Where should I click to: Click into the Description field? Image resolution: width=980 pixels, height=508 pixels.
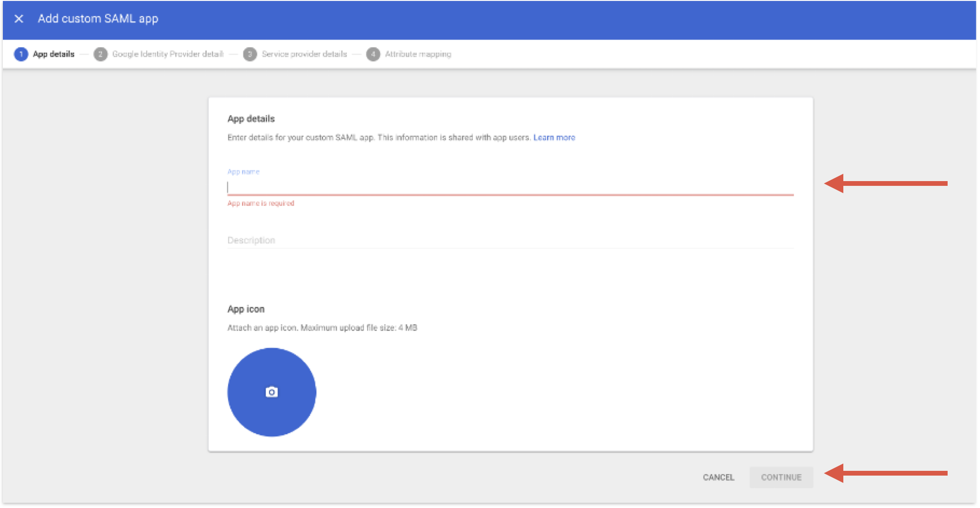510,240
